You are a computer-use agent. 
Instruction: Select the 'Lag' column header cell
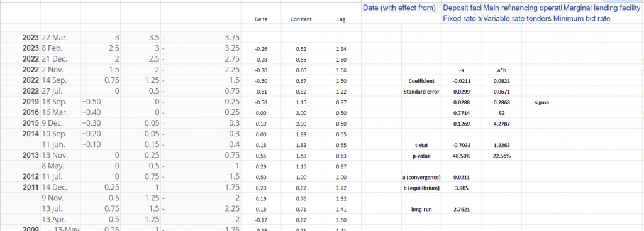coord(341,19)
